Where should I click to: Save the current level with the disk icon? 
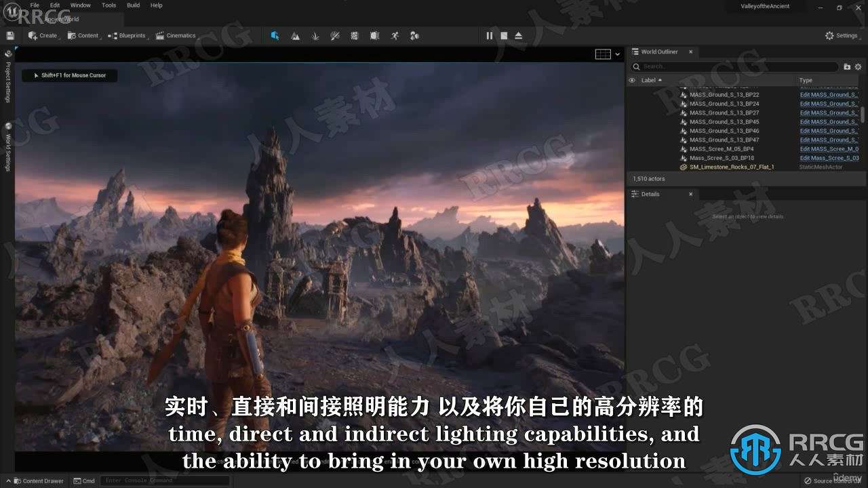(10, 35)
